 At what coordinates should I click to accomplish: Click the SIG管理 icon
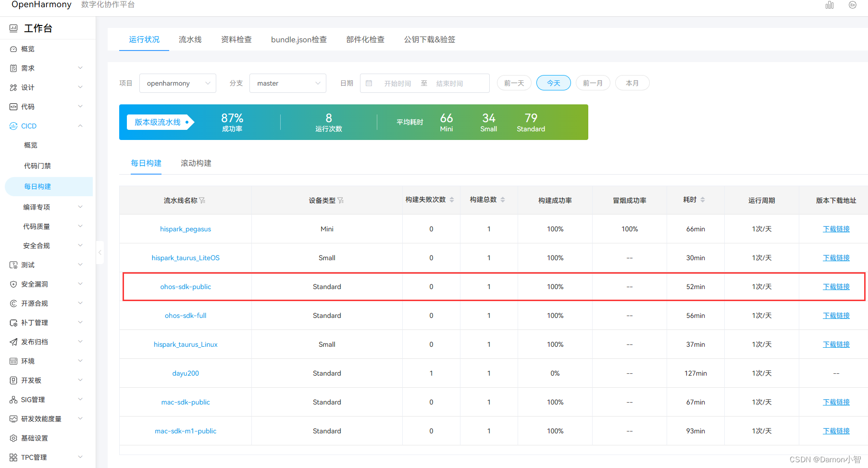pyautogui.click(x=13, y=400)
